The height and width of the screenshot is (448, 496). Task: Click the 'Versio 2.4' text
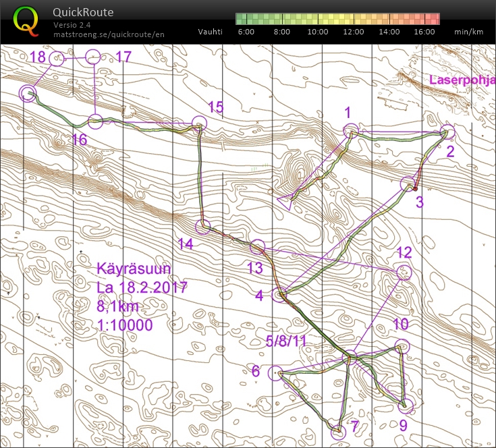pyautogui.click(x=72, y=25)
